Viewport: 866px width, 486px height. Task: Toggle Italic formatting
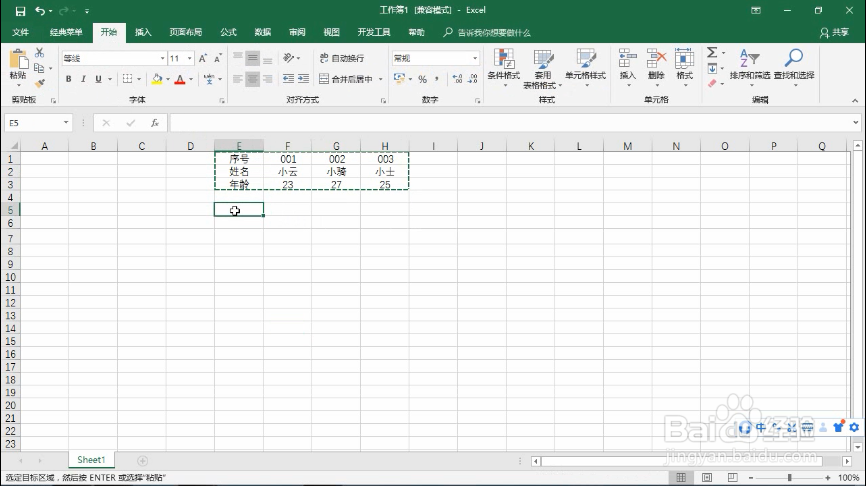pyautogui.click(x=83, y=79)
